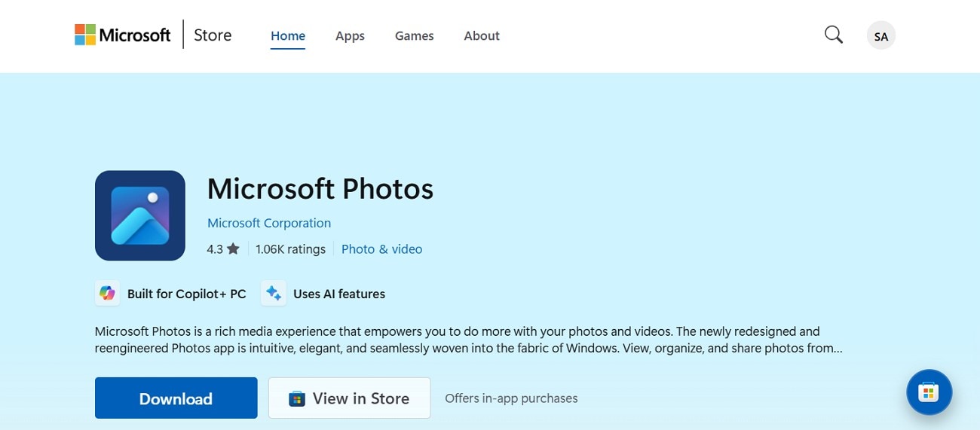Click the Offers in-app purchases text
This screenshot has width=980, height=430.
click(511, 398)
